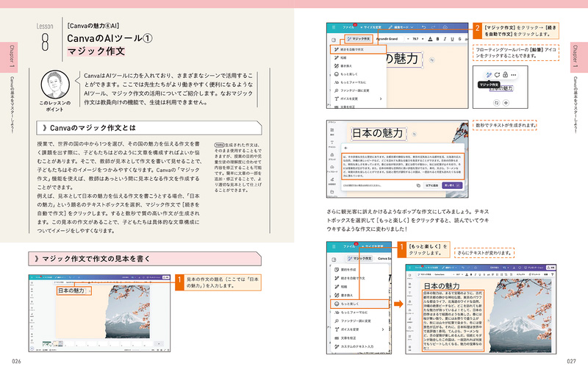
Task: Toggle Strikethrough in step 2 text toolbar
Action: click(x=460, y=39)
